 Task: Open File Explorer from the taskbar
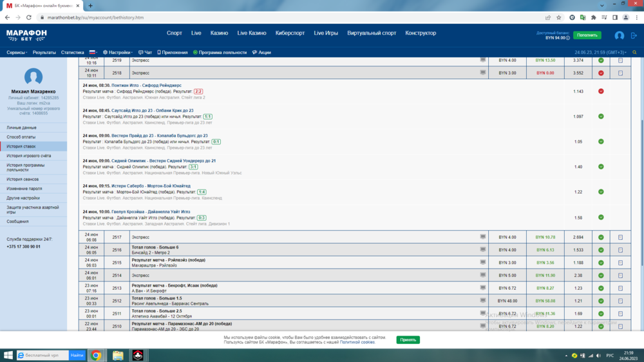118,355
